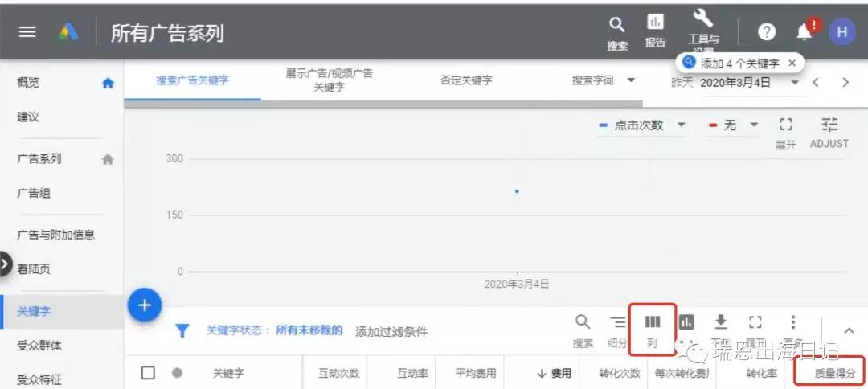Image resolution: width=868 pixels, height=389 pixels.
Task: Select 广告组 in the sidebar
Action: [34, 194]
